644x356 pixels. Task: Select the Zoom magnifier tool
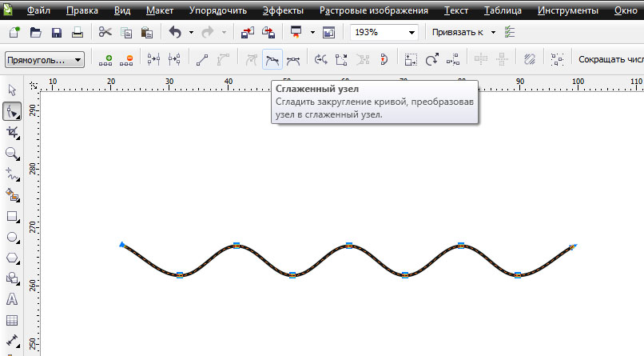[x=12, y=154]
